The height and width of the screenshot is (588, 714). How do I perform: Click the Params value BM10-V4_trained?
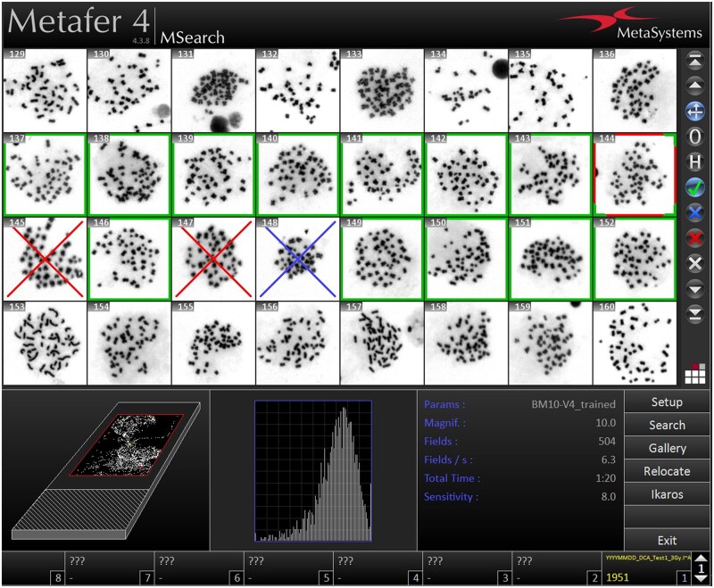(x=573, y=404)
